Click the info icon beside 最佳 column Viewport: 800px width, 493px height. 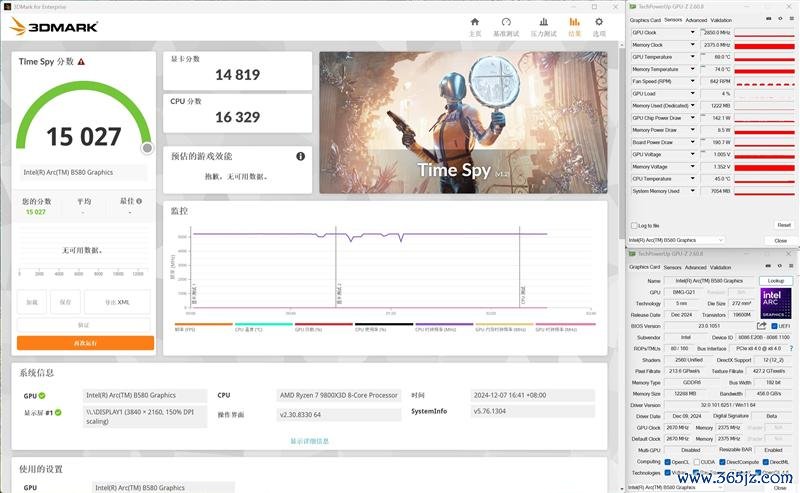coord(139,201)
